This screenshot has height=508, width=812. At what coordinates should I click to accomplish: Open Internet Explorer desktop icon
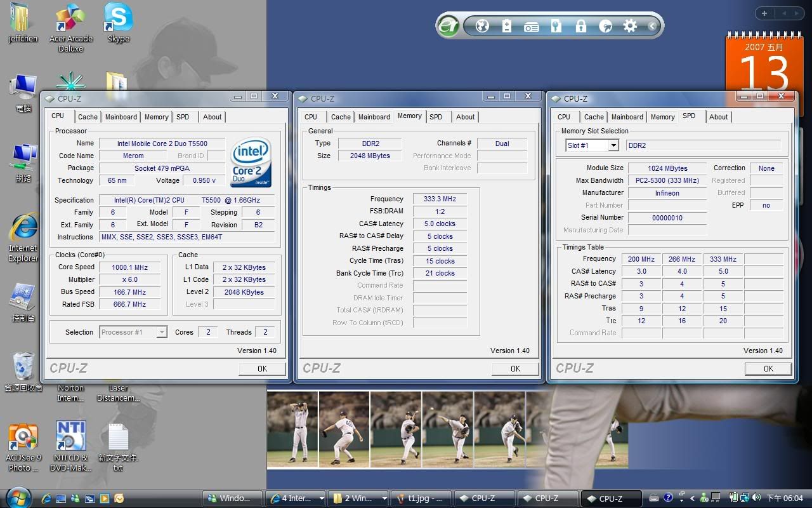click(x=23, y=239)
